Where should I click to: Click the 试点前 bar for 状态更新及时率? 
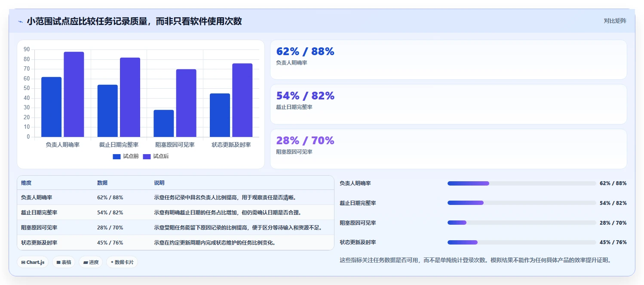[x=220, y=115]
